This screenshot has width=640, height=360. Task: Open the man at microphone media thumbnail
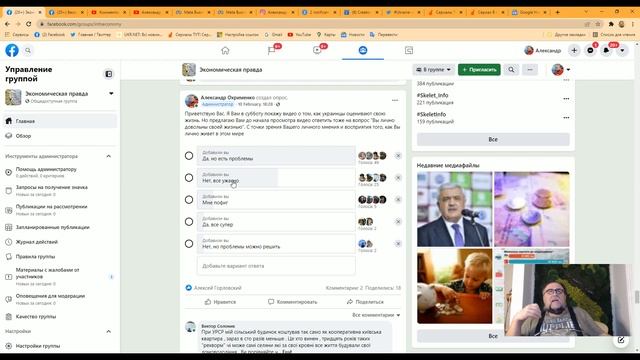coord(455,209)
